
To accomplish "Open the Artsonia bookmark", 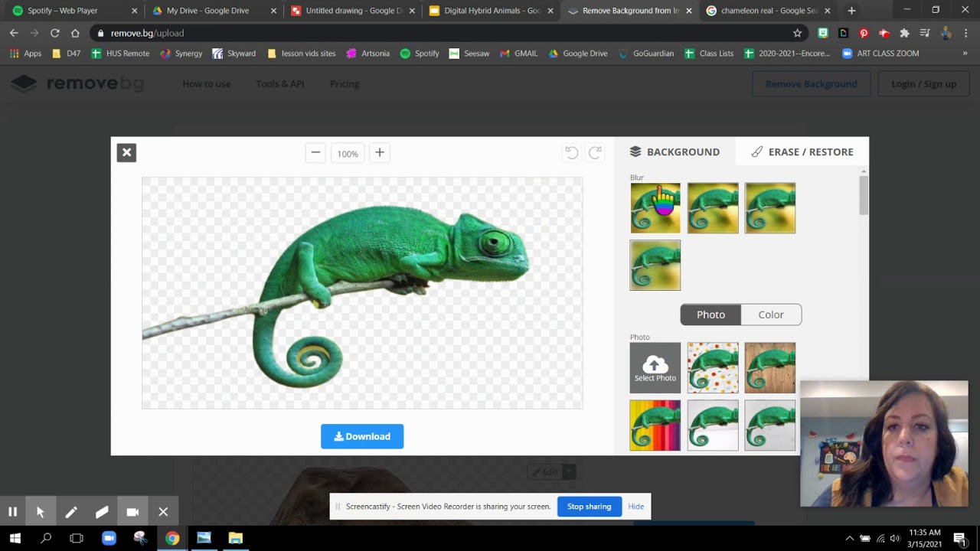I will point(368,54).
